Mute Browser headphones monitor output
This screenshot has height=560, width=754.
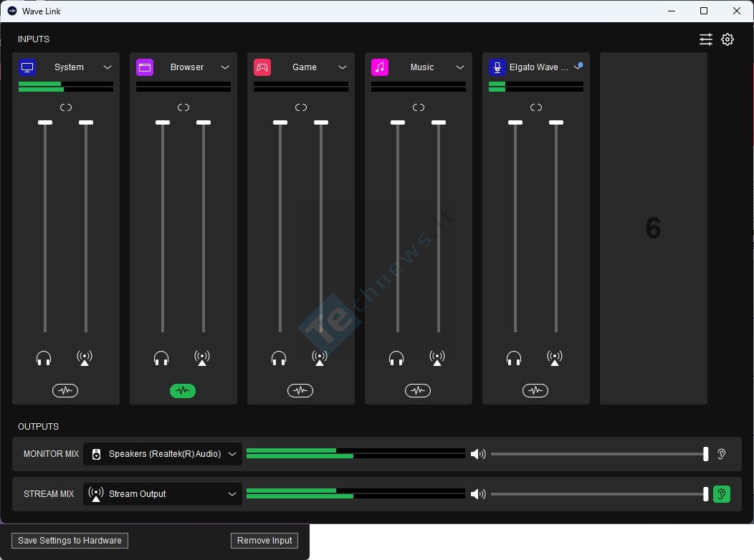pyautogui.click(x=161, y=358)
